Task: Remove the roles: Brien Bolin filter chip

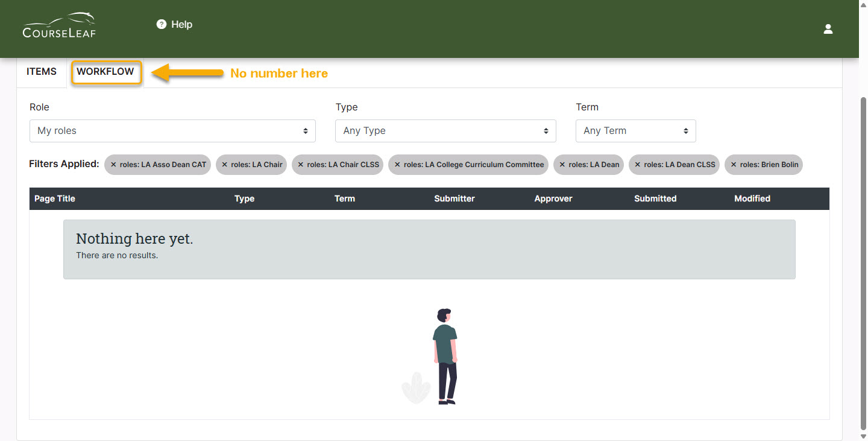Action: 733,164
